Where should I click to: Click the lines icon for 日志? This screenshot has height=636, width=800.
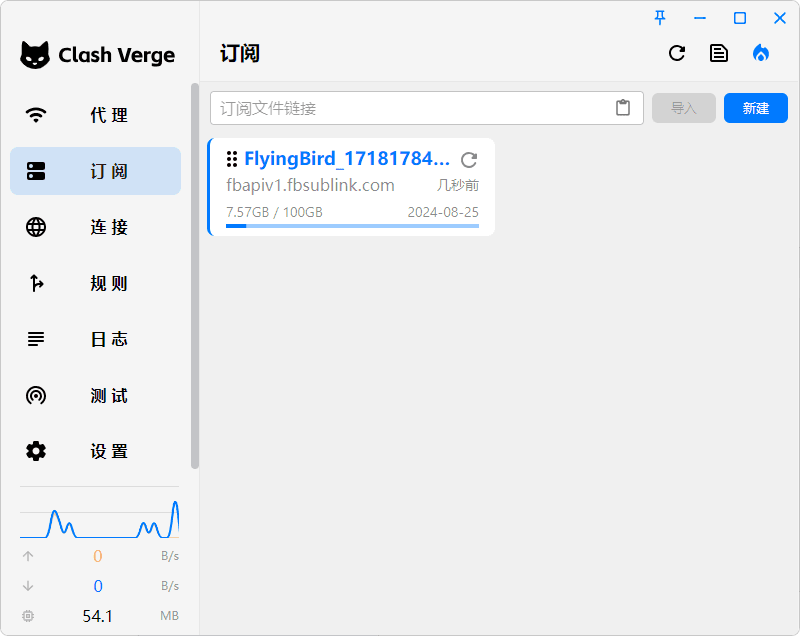pyautogui.click(x=36, y=339)
